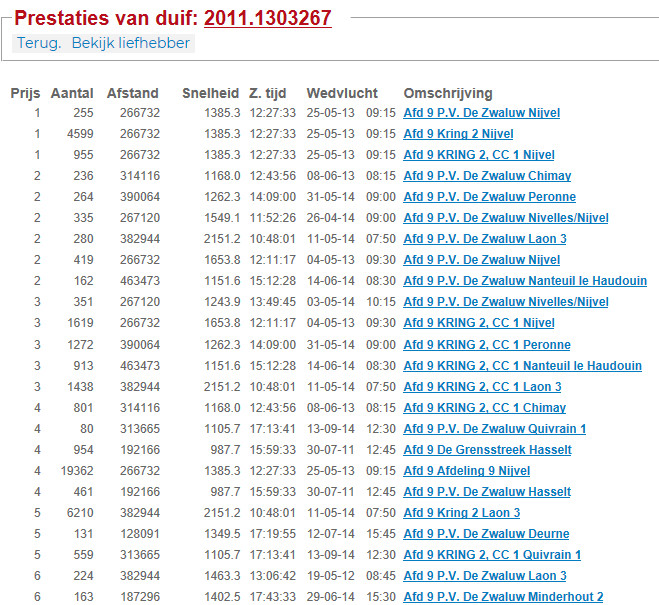Select the Aantal value 4599
The image size is (659, 605).
point(80,134)
